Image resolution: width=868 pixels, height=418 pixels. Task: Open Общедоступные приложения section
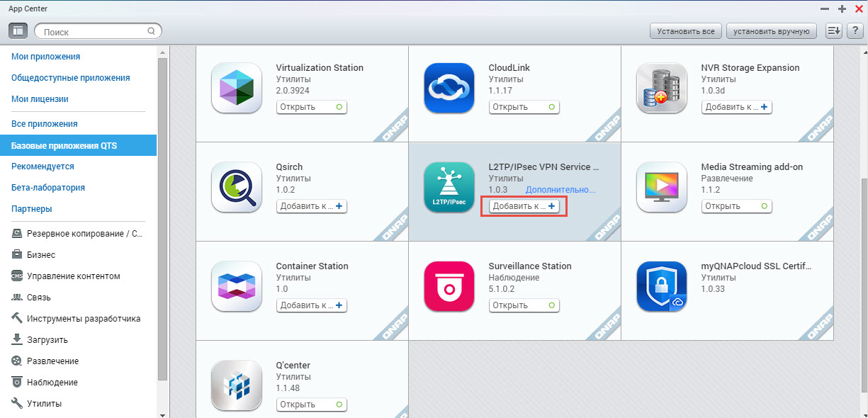pos(70,78)
